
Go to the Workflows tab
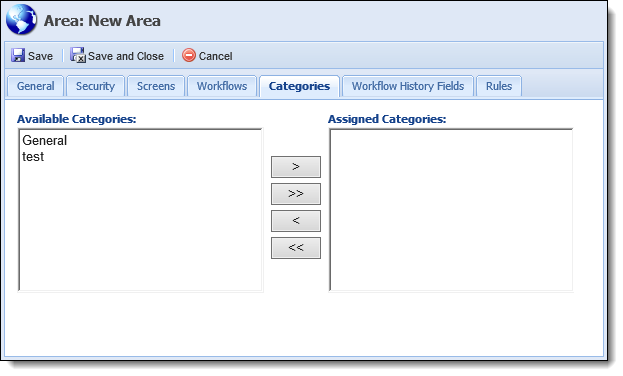pos(222,86)
